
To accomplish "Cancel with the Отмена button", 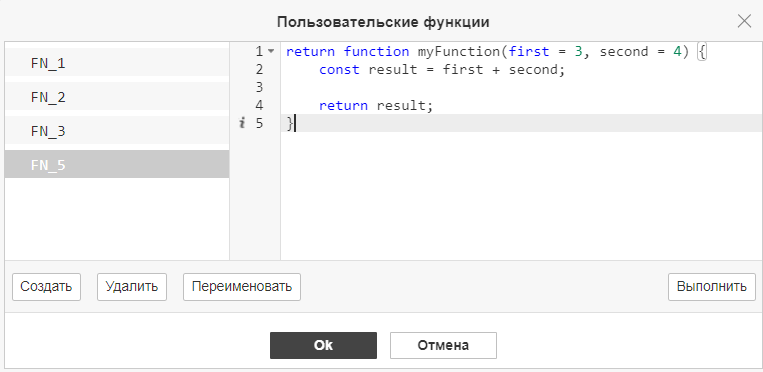I will point(443,345).
